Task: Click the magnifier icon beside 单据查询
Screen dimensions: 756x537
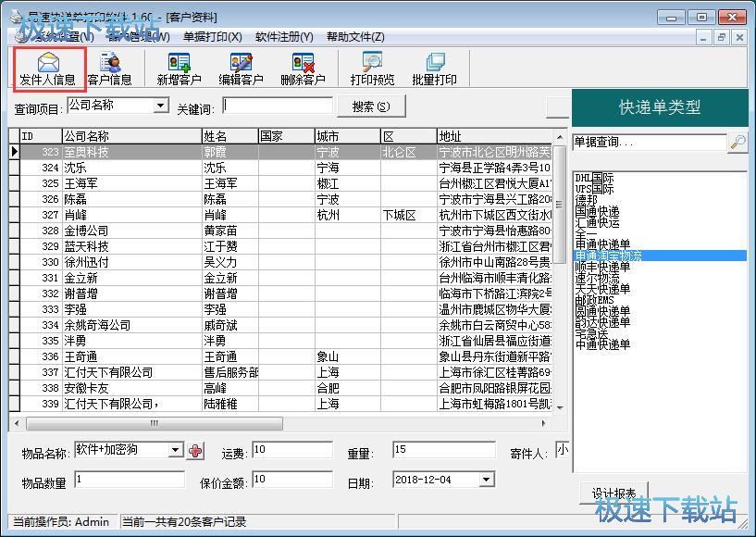Action: click(737, 142)
